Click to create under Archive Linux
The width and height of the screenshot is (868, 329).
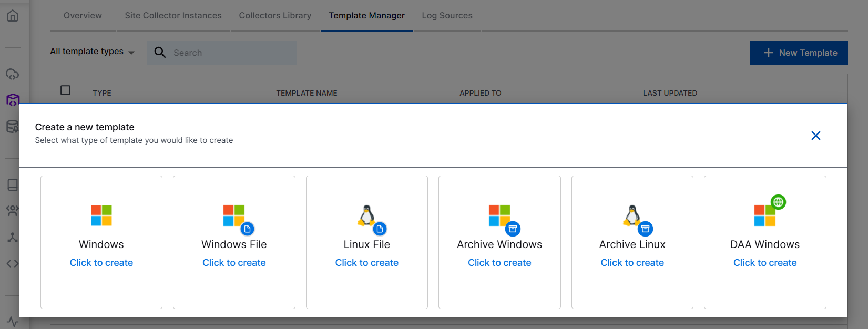pyautogui.click(x=632, y=263)
